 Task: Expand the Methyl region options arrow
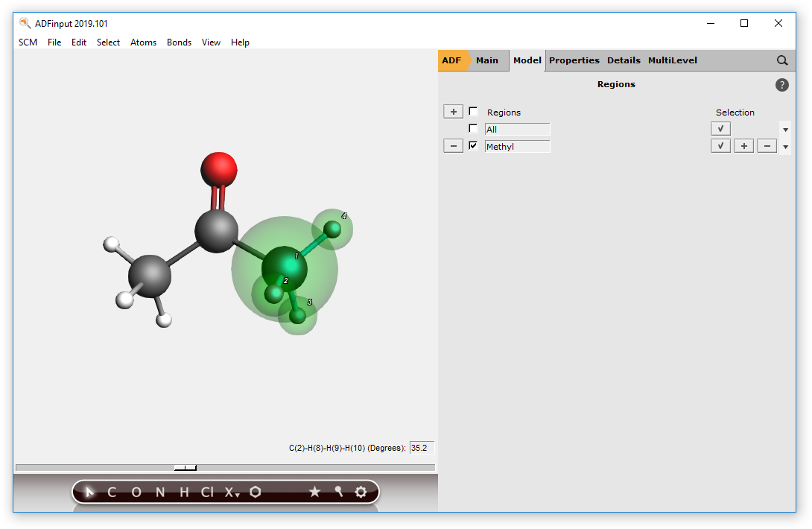pos(785,147)
